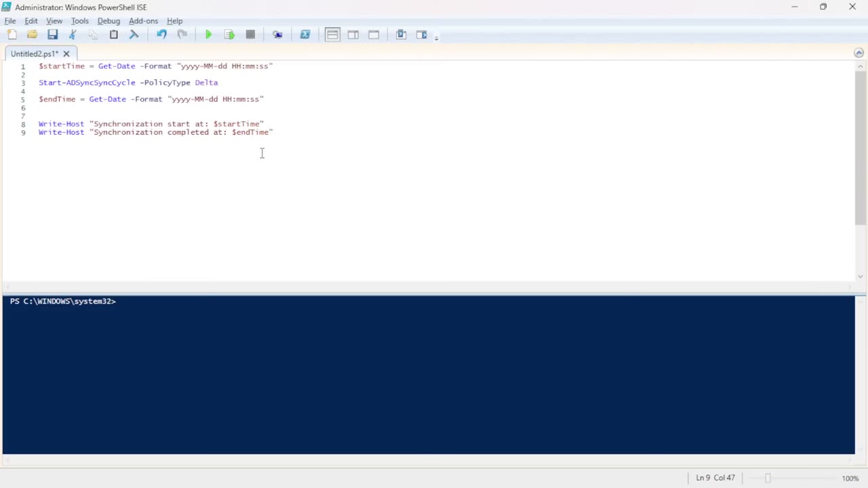
Task: Click the PowerShell ISE title bar icon
Action: 7,7
